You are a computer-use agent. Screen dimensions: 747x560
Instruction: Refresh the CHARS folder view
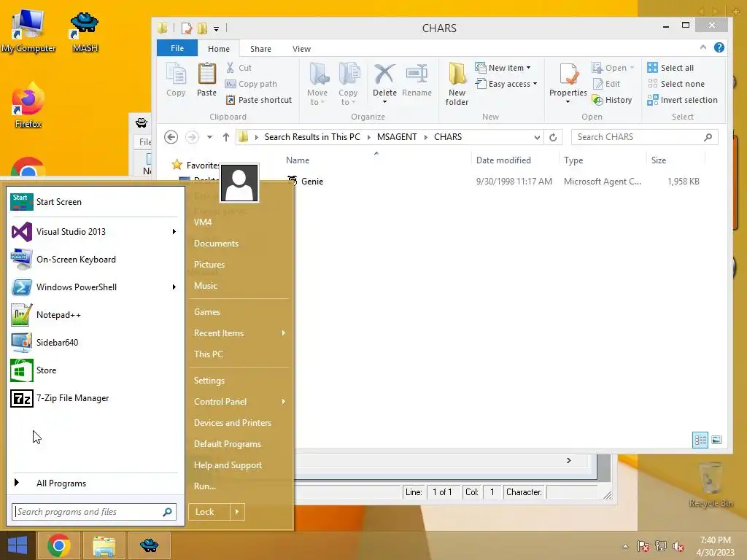[553, 137]
